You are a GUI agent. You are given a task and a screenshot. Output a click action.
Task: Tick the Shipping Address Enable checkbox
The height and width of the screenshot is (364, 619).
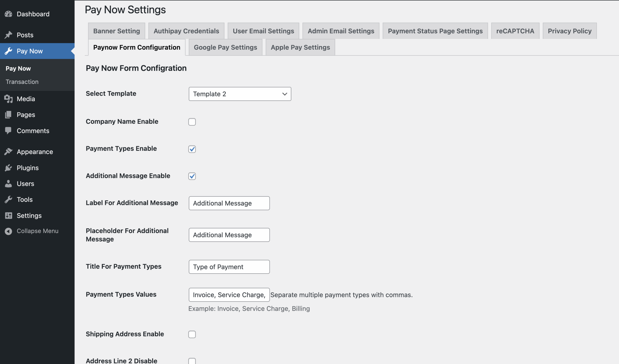coord(192,334)
